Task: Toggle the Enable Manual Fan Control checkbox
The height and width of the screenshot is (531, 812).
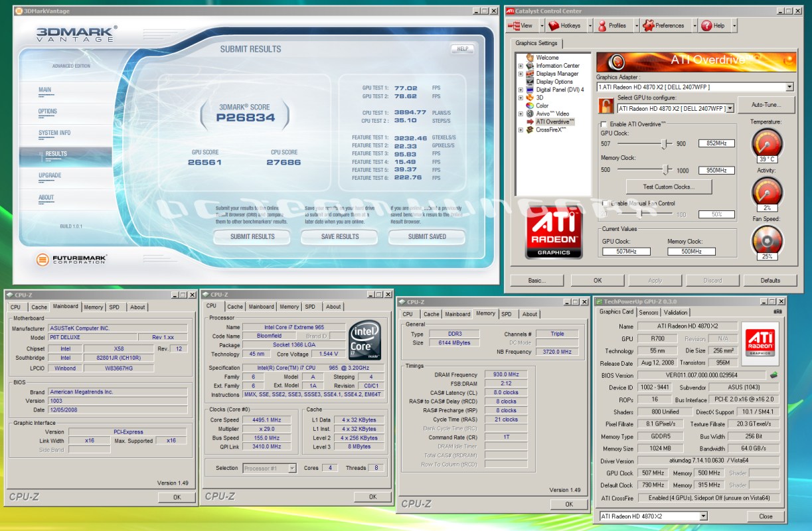Action: pos(605,203)
